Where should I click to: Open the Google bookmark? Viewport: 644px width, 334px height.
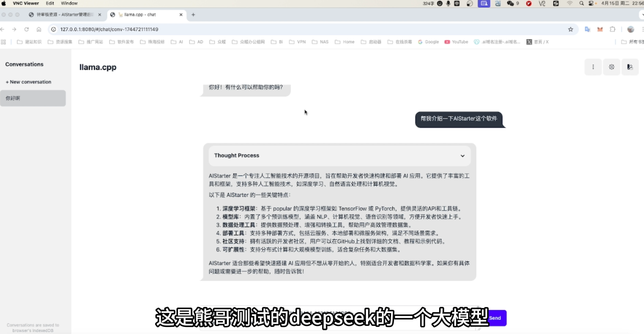click(x=428, y=42)
